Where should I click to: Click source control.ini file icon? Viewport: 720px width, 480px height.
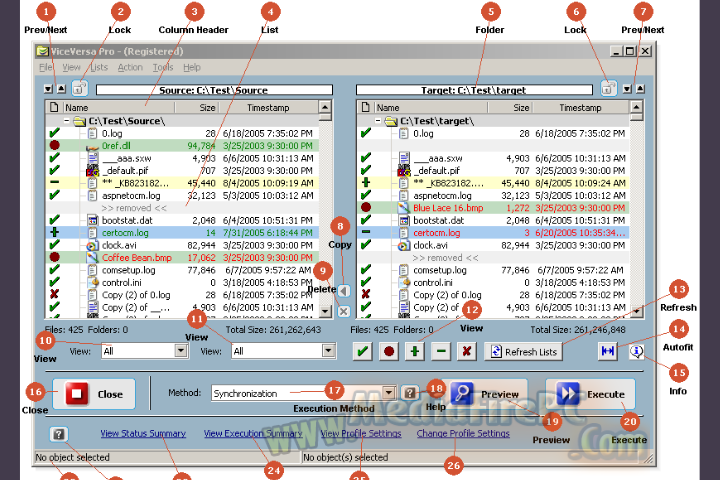[93, 282]
